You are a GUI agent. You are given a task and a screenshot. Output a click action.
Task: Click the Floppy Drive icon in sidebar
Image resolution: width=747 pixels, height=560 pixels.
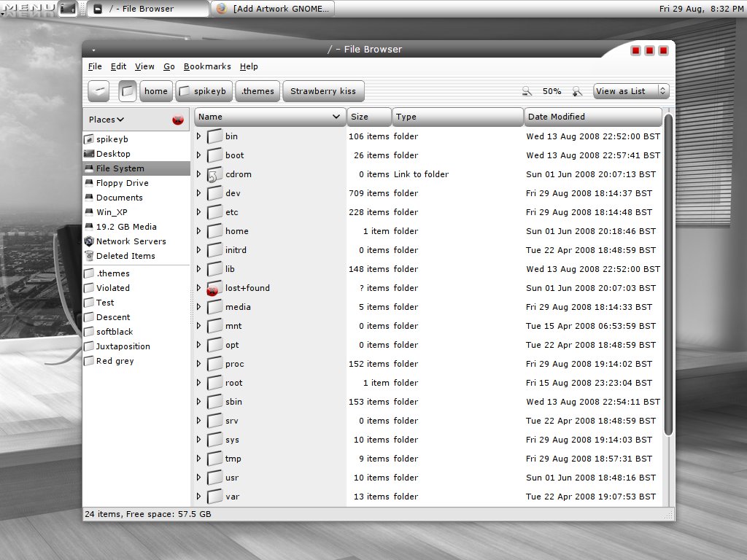click(88, 183)
